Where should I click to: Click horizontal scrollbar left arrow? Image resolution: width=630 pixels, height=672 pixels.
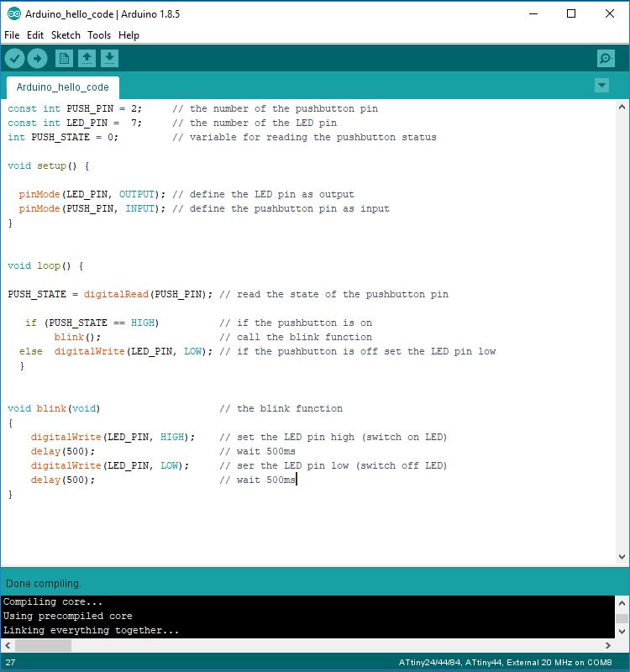pos(8,645)
